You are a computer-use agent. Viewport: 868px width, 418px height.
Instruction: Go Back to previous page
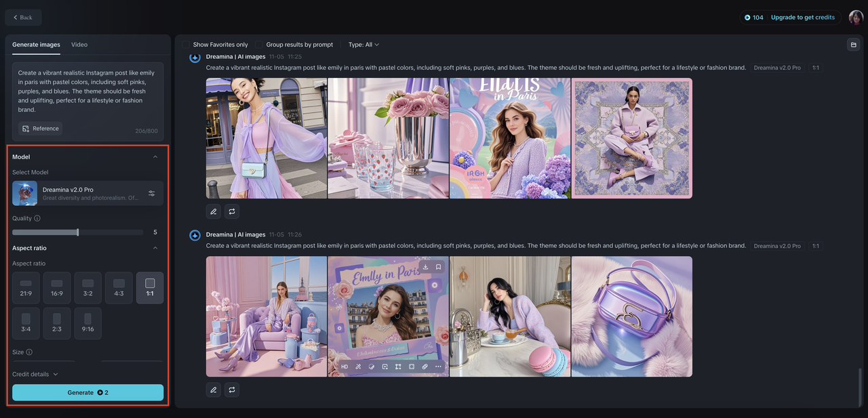pyautogui.click(x=23, y=18)
